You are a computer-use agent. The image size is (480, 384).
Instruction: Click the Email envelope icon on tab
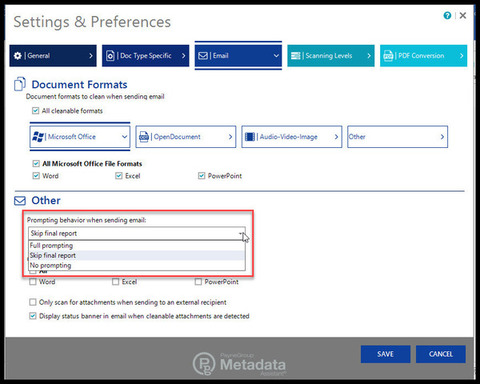[203, 56]
